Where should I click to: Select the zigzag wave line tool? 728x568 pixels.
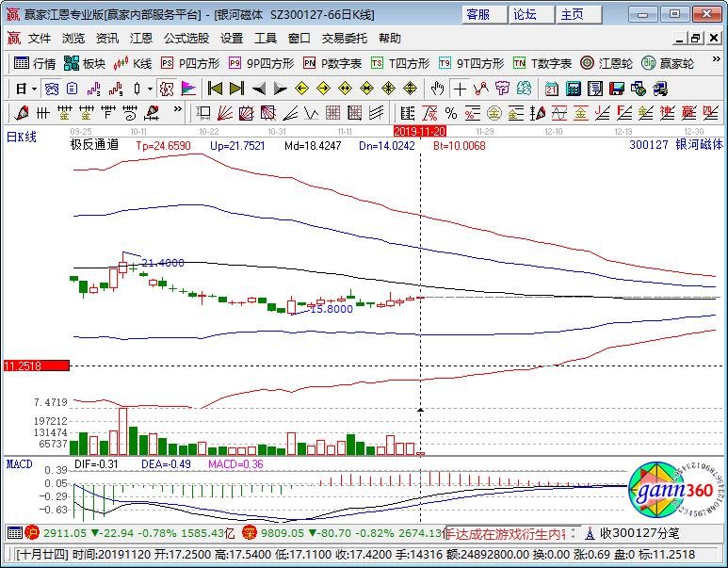(312, 113)
